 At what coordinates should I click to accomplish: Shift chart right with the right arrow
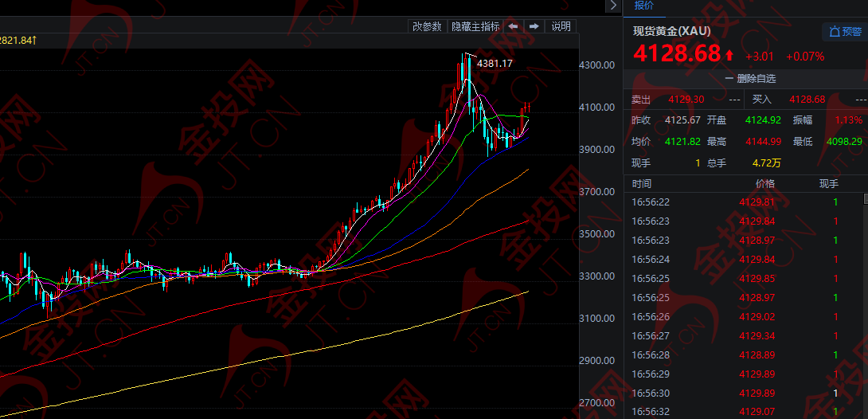[x=534, y=26]
